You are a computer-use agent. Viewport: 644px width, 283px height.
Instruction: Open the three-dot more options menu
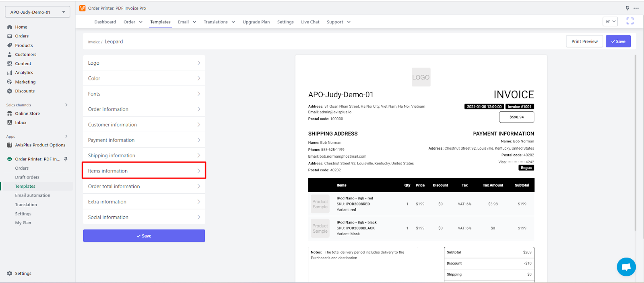coord(636,8)
